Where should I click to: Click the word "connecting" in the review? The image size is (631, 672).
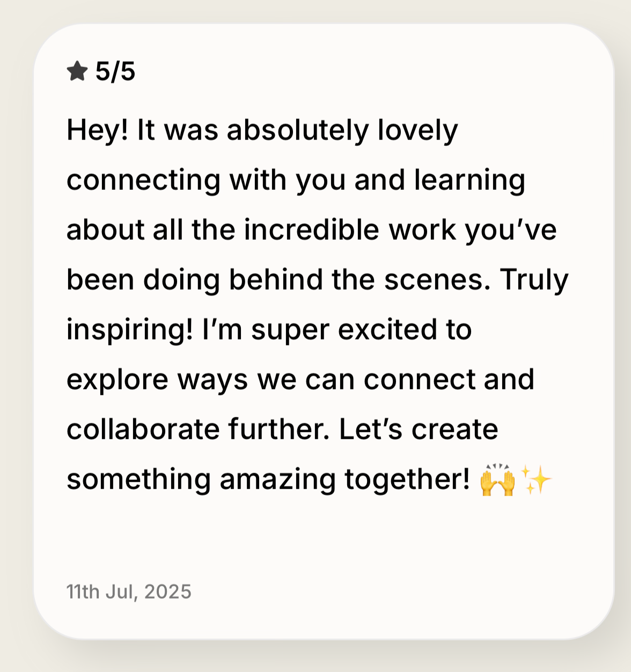(143, 181)
